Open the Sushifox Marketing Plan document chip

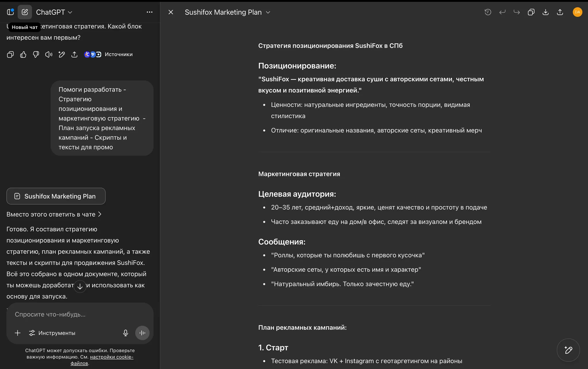[56, 196]
